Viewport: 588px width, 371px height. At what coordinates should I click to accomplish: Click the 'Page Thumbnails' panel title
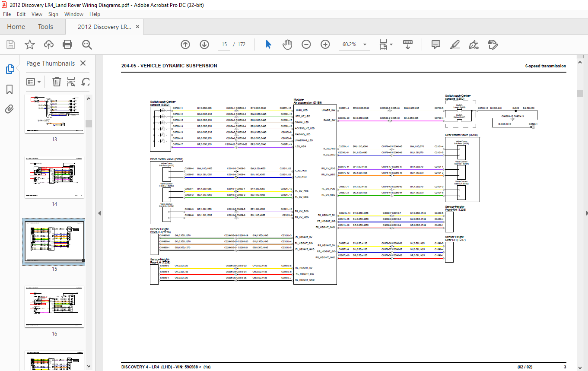[51, 63]
